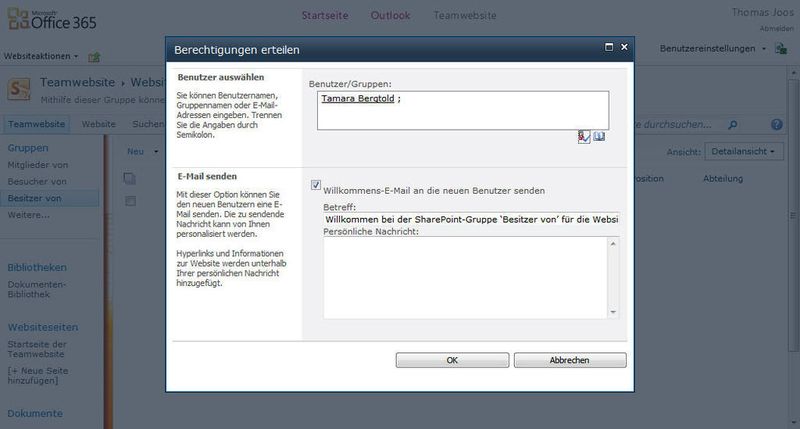Check the first list row checkbox

[x=131, y=201]
